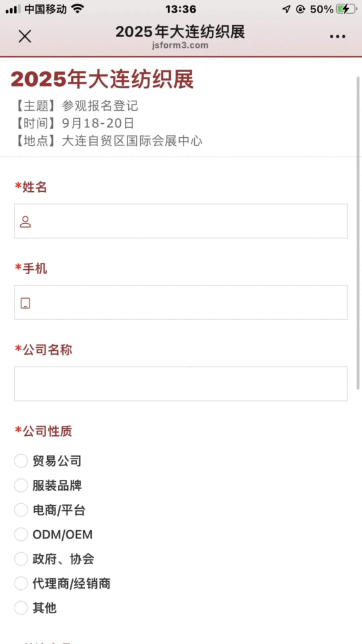Viewport: 362px width, 644px height.
Task: Tap the rotation lock status icon
Action: pyautogui.click(x=300, y=9)
